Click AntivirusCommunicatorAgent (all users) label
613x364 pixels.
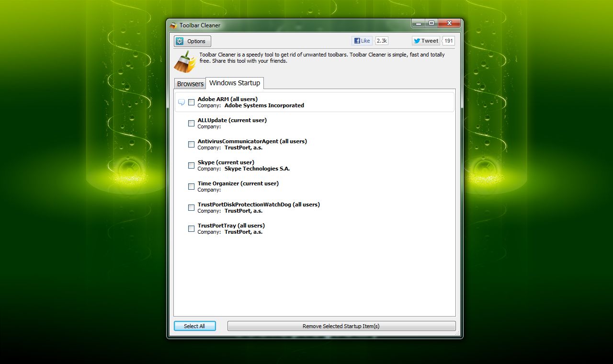pos(252,141)
